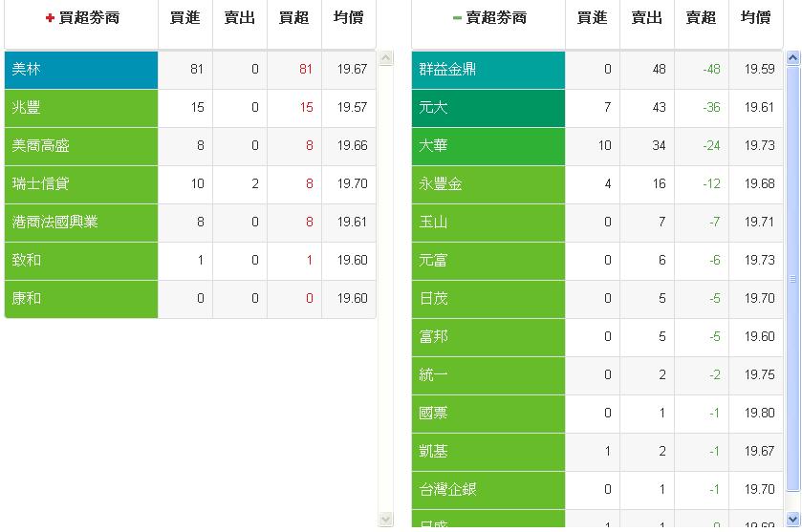Select broker 富邦
The image size is (802, 532).
(488, 337)
